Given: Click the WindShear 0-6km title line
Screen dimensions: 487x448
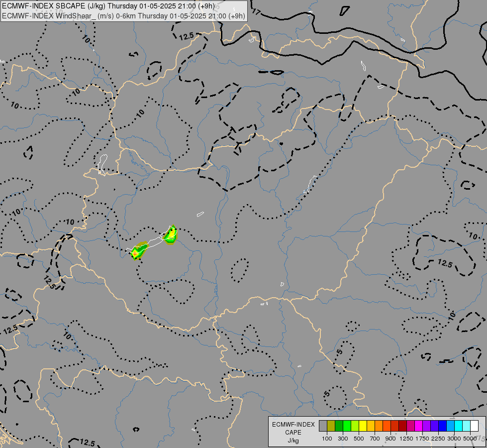Looking at the screenshot, I should coord(123,16).
